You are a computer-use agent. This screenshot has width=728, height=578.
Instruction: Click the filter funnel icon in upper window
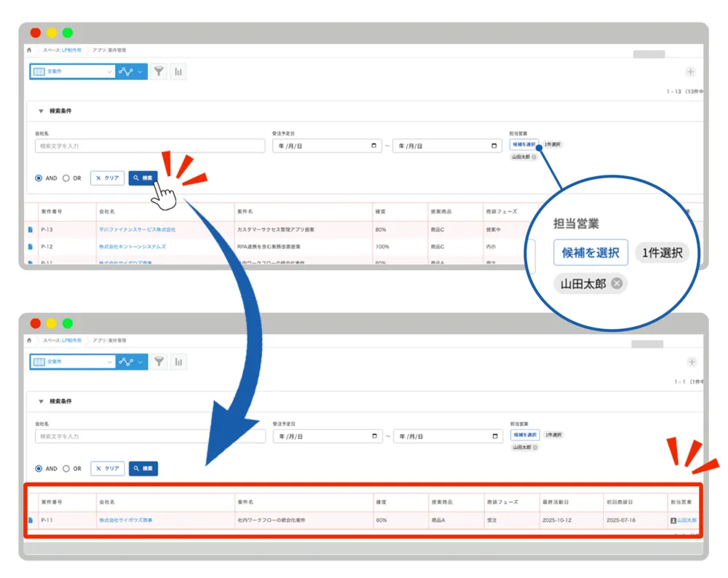click(x=158, y=71)
